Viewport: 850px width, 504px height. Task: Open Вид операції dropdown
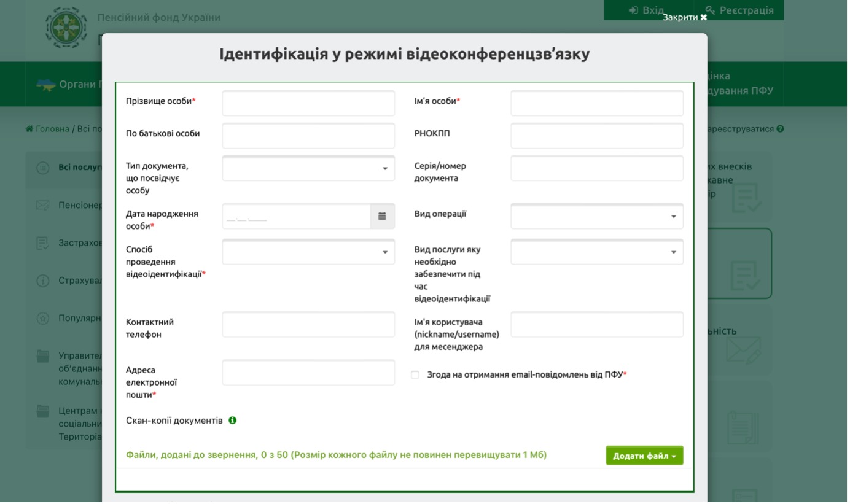click(599, 217)
